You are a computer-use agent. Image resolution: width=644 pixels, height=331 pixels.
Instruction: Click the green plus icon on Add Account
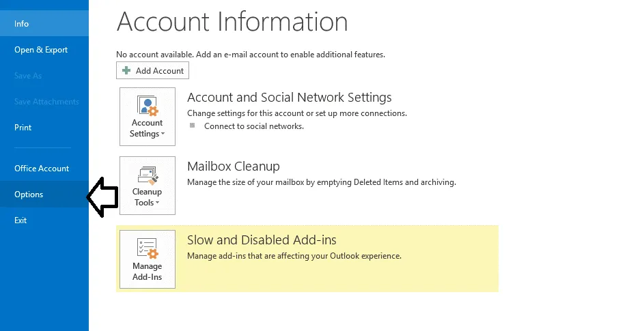coord(126,70)
